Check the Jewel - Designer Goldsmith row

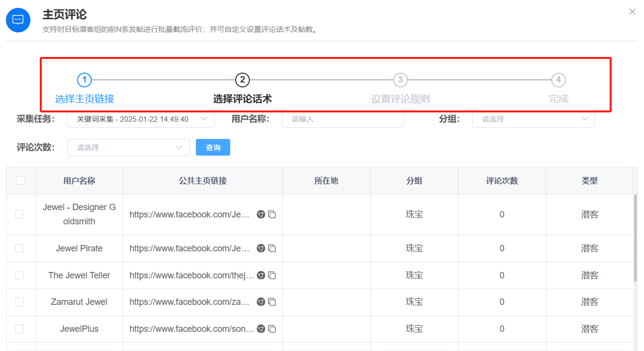(x=19, y=214)
